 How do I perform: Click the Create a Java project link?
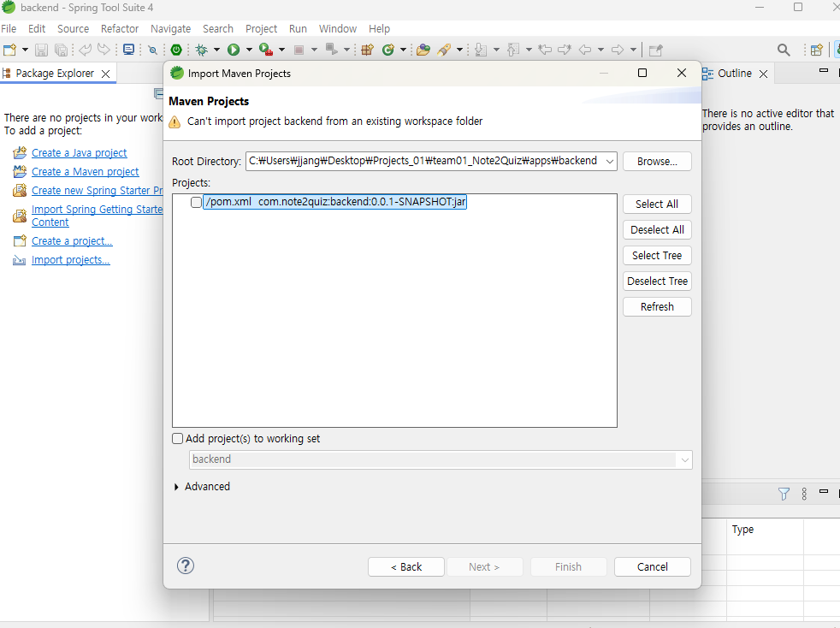pos(80,152)
